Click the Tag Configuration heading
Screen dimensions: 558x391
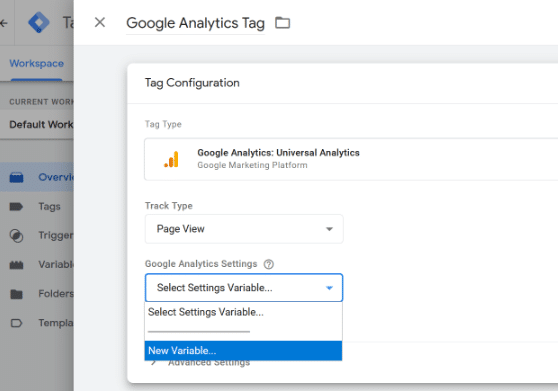click(x=192, y=83)
